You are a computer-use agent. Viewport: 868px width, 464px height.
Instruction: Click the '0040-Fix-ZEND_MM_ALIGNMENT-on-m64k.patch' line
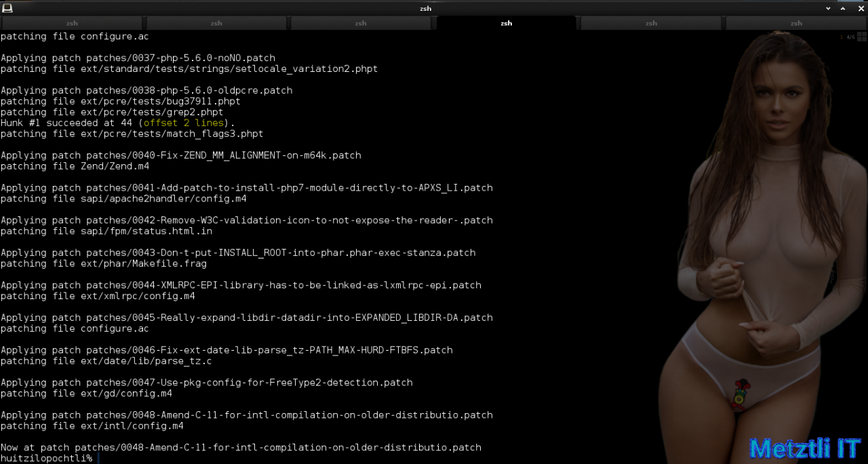(x=181, y=155)
